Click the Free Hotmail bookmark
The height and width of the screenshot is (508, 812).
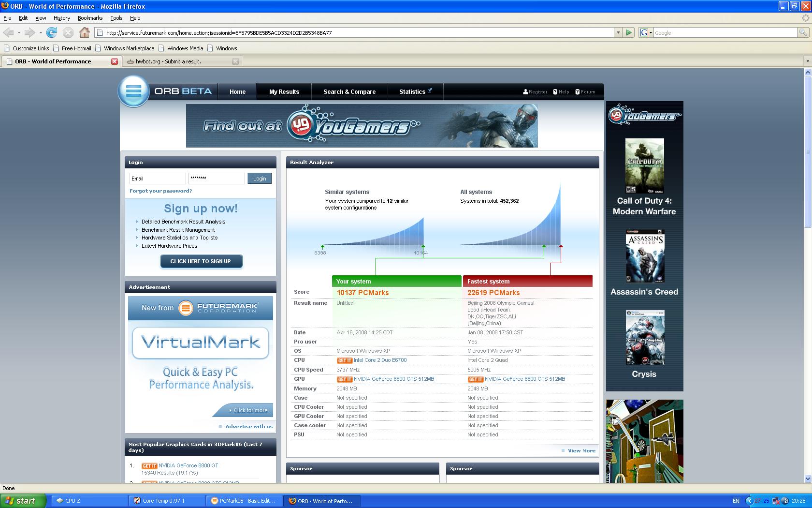coord(72,48)
